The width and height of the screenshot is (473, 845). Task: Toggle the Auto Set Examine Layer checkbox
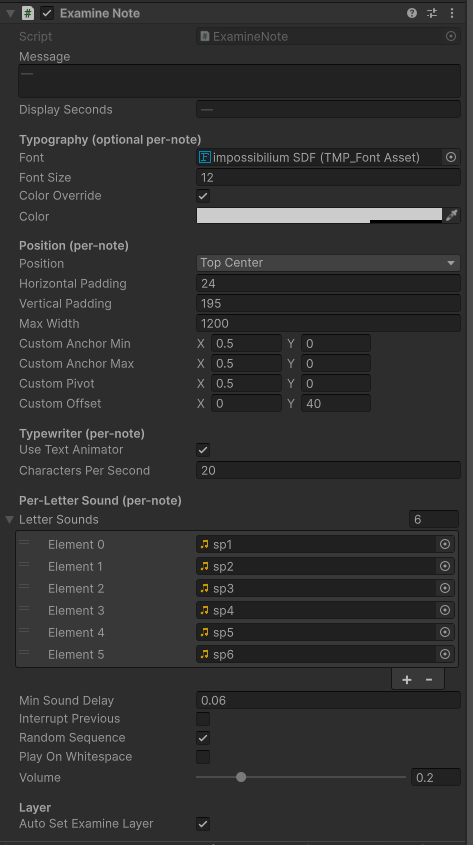(x=203, y=823)
